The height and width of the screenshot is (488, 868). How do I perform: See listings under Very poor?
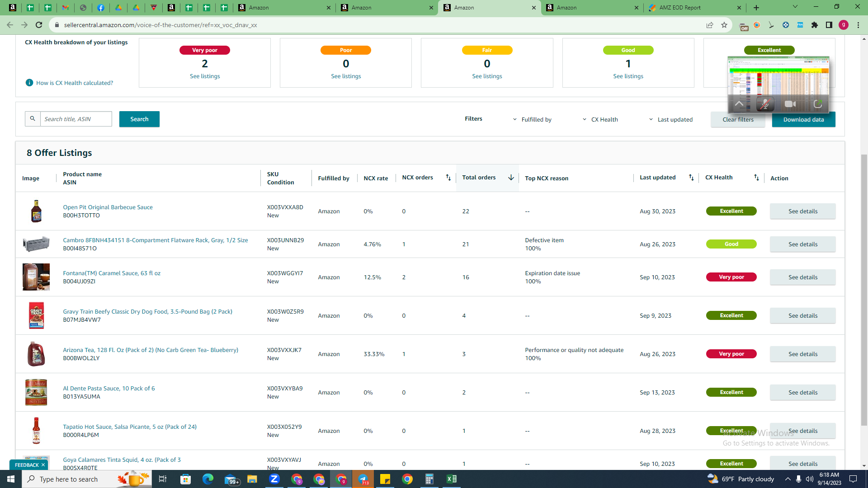[205, 76]
